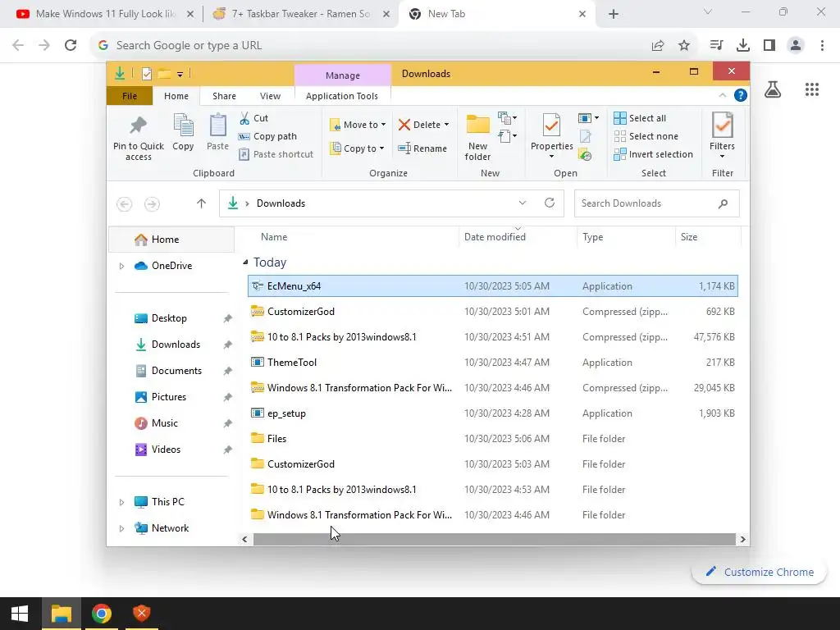Switch to the Share ribbon tab

tap(224, 96)
